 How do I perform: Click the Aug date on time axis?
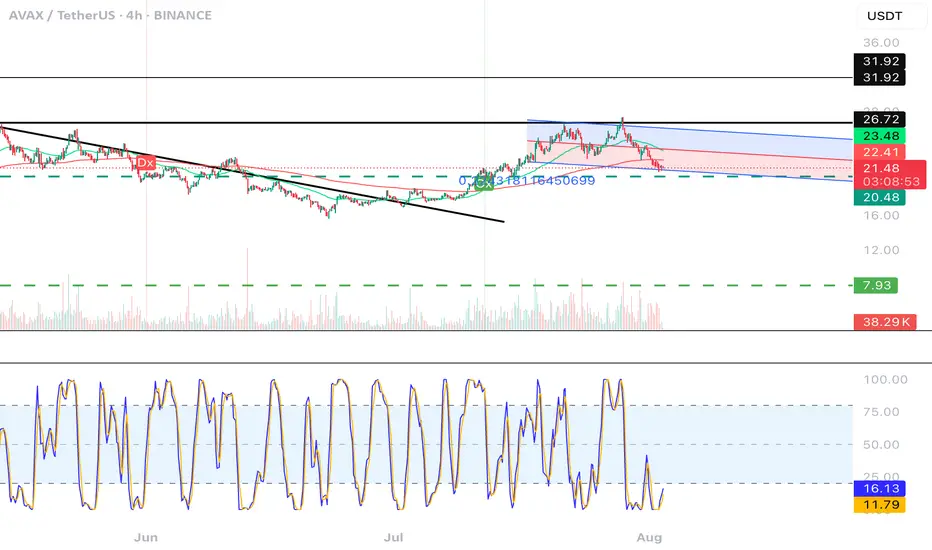(x=649, y=538)
